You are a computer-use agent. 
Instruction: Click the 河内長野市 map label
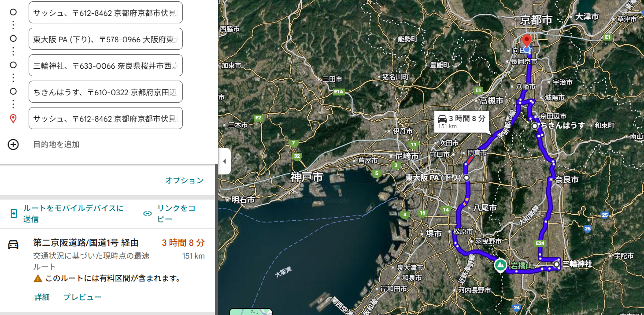tap(475, 290)
